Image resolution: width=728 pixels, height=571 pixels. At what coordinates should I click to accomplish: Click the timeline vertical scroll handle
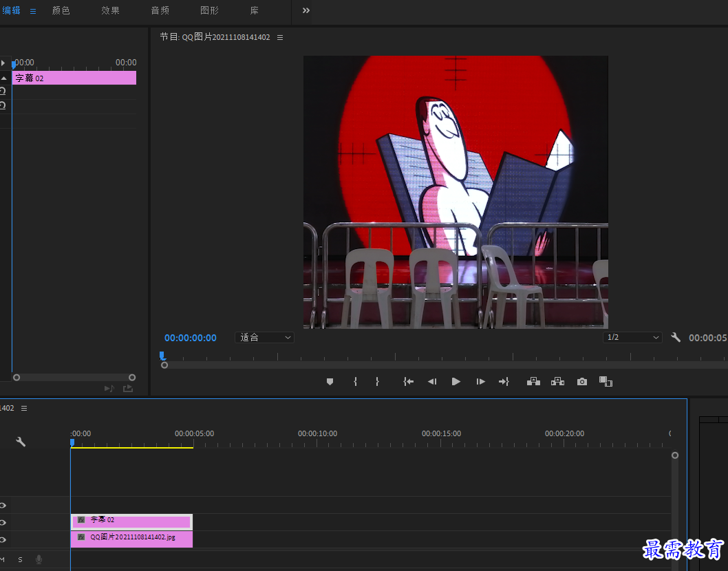pos(674,455)
